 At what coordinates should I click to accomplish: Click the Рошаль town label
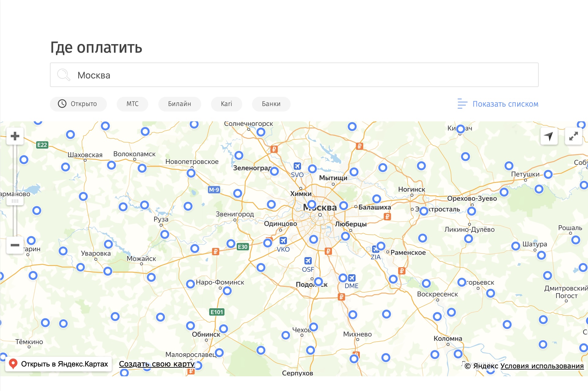pyautogui.click(x=570, y=228)
